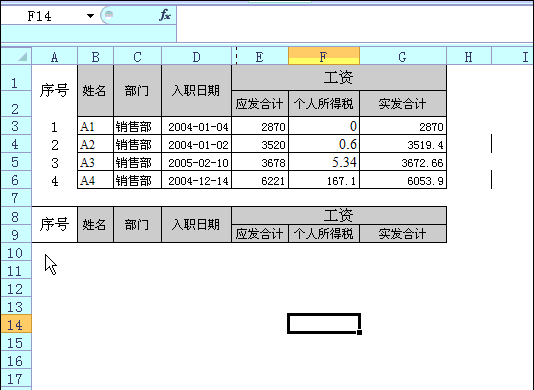The height and width of the screenshot is (390, 534).
Task: Click date cell 2004-01-04
Action: pos(197,126)
